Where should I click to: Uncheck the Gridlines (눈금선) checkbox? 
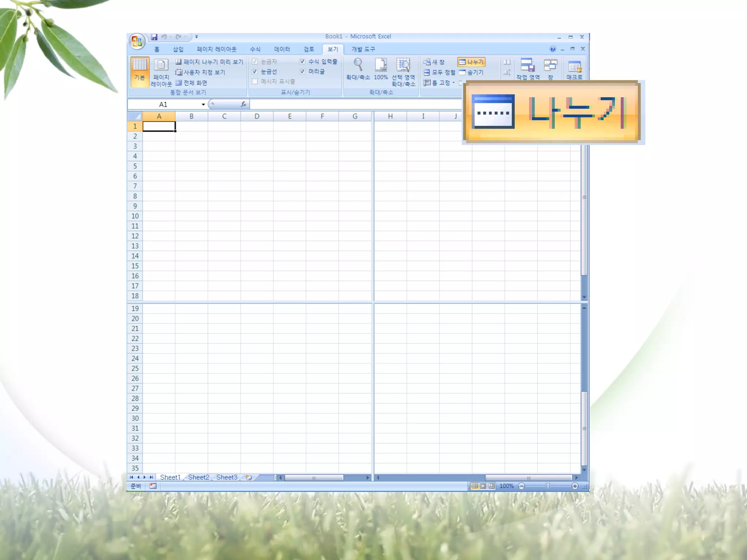pyautogui.click(x=255, y=71)
